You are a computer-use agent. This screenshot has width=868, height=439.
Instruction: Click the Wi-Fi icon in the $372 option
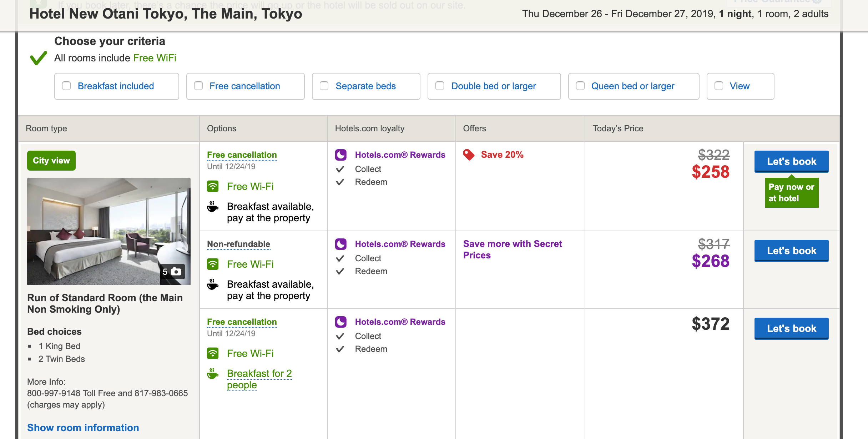point(213,353)
